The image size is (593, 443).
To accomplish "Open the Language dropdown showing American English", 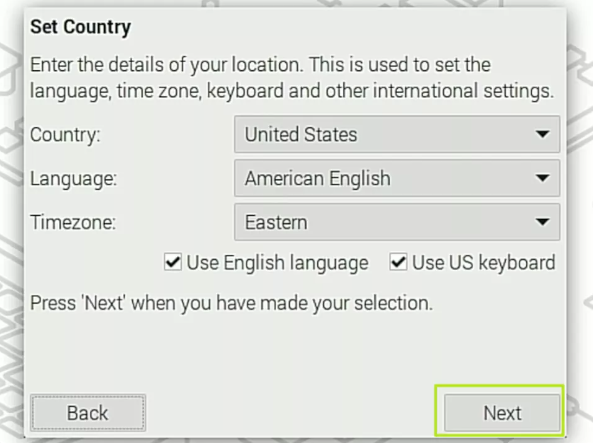I will tap(397, 178).
